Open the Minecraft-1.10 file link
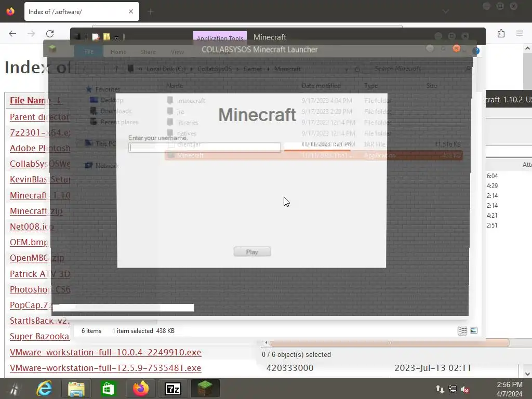Viewport: 532px width, 399px height. pos(39,195)
